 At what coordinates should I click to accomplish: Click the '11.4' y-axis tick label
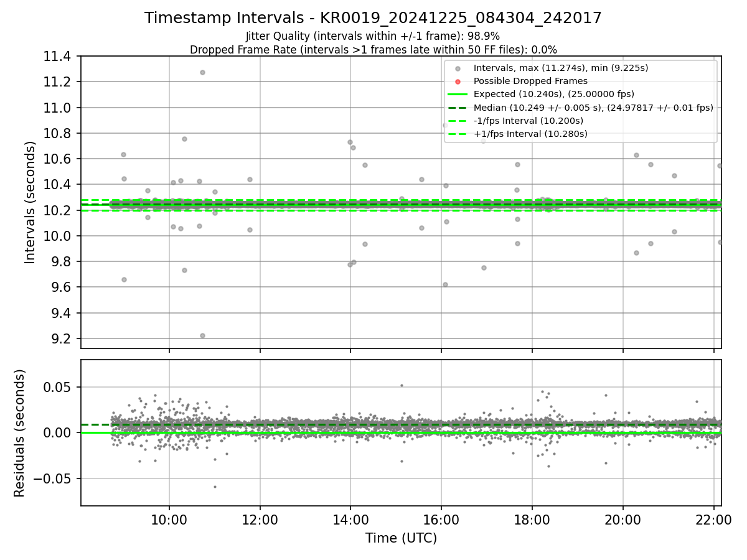59,57
